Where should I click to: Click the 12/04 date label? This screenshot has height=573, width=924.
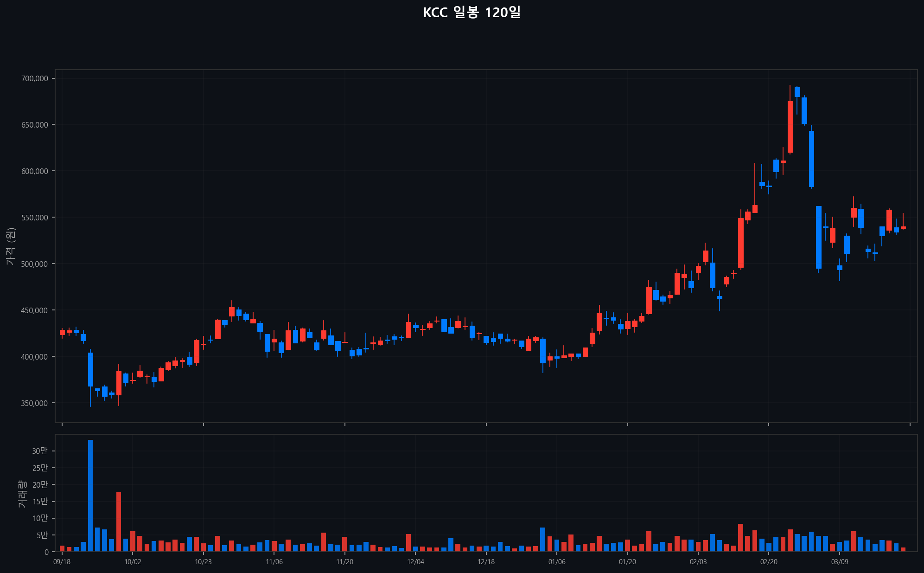[415, 562]
